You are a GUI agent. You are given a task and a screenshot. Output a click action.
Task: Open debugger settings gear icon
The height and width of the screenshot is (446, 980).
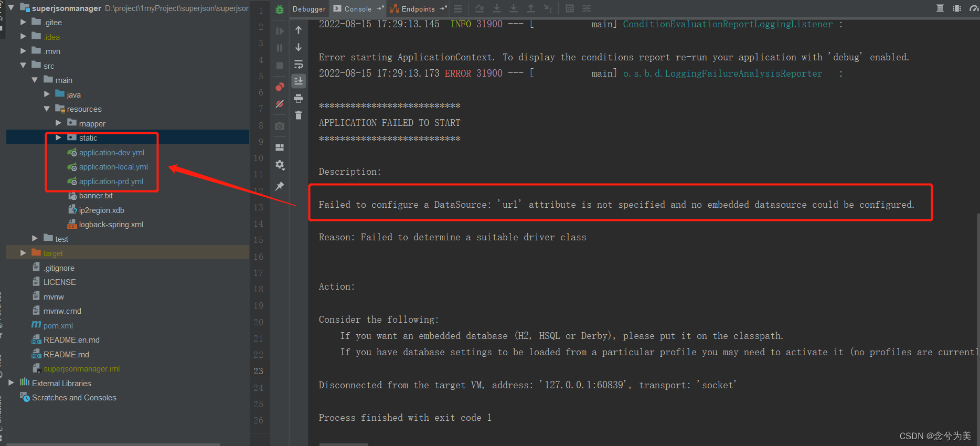(280, 165)
